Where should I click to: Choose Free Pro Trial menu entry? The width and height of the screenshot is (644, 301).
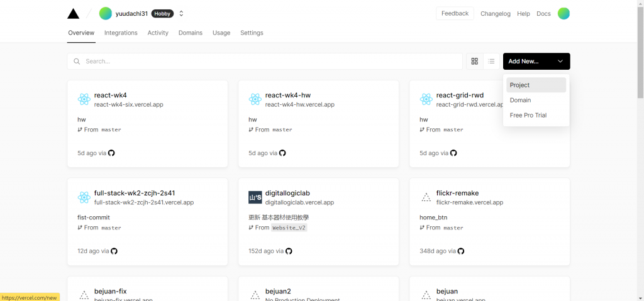(536, 116)
